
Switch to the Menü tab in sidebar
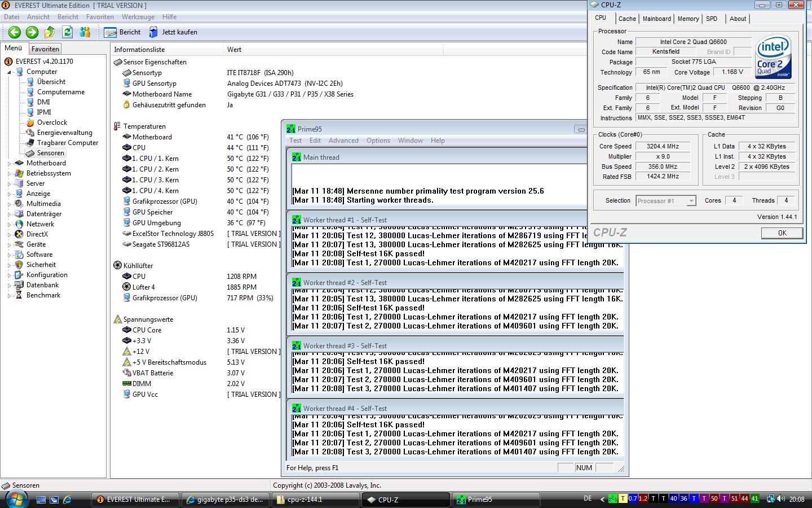coord(14,49)
